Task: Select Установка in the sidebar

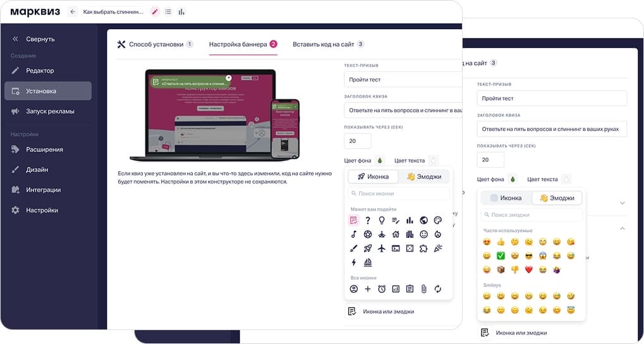Action: (47, 91)
